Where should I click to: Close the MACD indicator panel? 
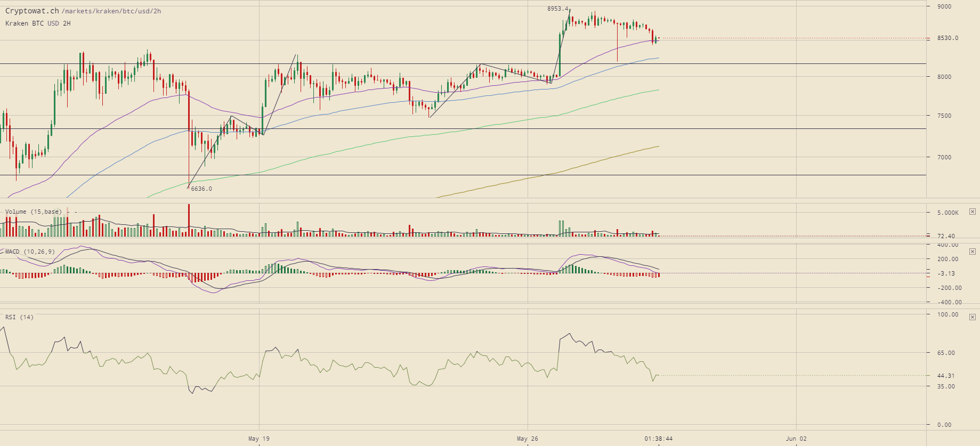pos(973,250)
